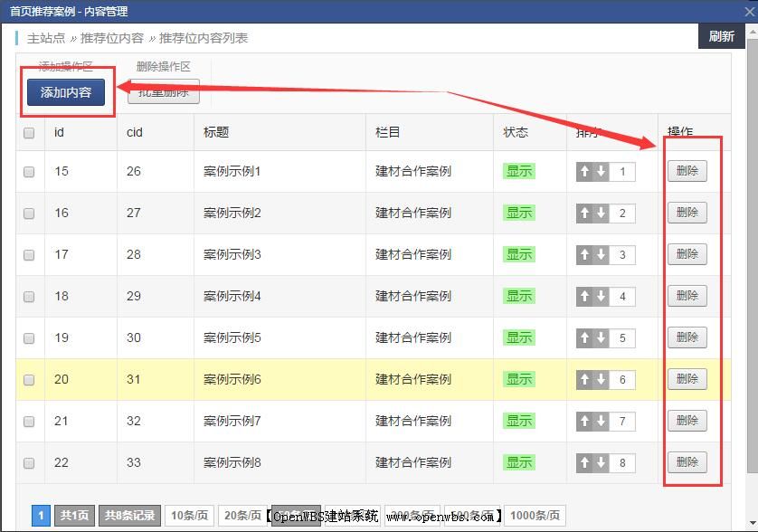Switch page size to 1000条/页
Image resolution: width=758 pixels, height=532 pixels.
tap(535, 514)
